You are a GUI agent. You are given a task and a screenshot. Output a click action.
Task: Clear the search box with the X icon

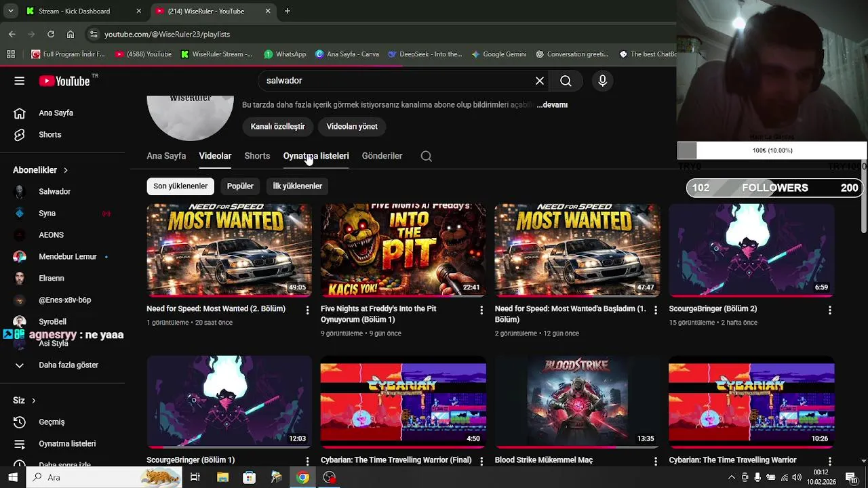540,81
